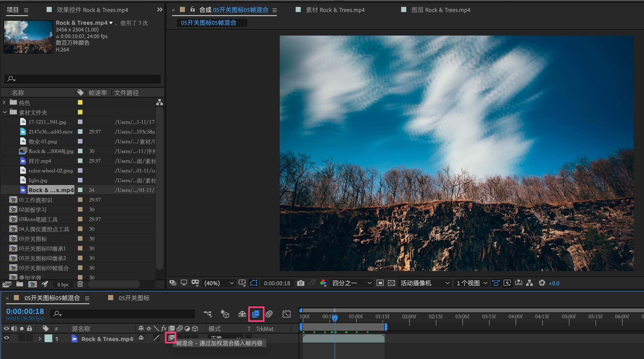Image resolution: width=644 pixels, height=359 pixels.
Task: Create a new composition icon
Action: point(32,284)
